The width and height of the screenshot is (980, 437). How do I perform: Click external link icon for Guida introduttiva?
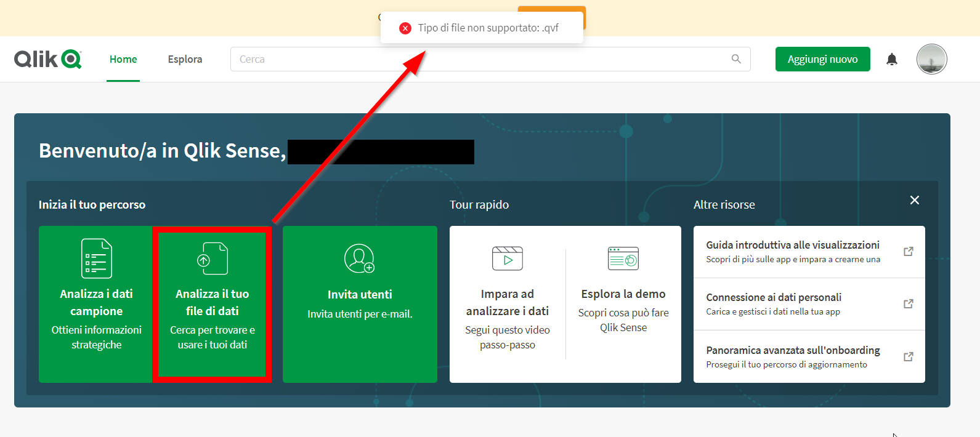909,252
